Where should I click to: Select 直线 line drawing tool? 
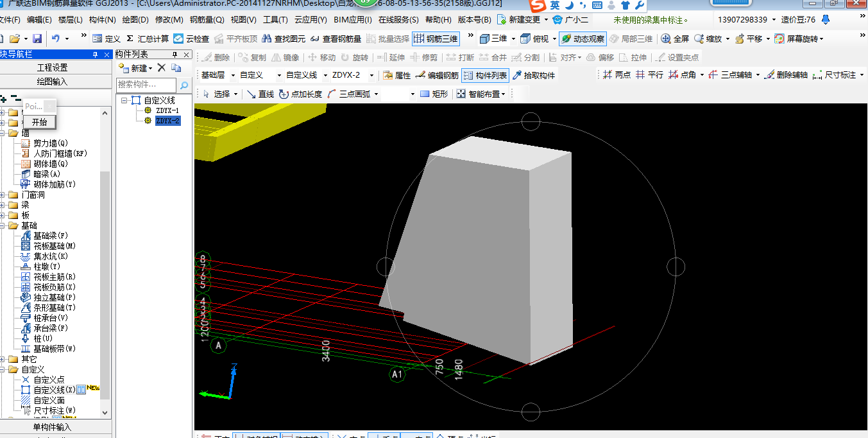pyautogui.click(x=260, y=94)
